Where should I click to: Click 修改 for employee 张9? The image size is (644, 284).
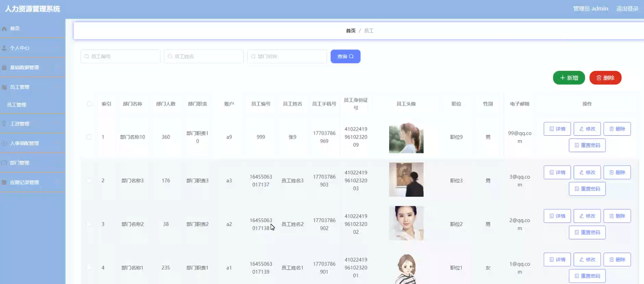(x=587, y=129)
